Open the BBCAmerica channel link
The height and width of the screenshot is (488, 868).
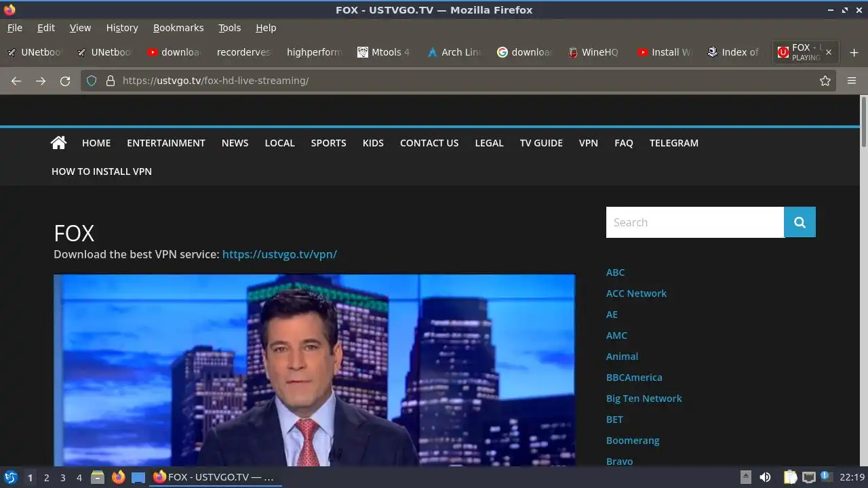(634, 378)
